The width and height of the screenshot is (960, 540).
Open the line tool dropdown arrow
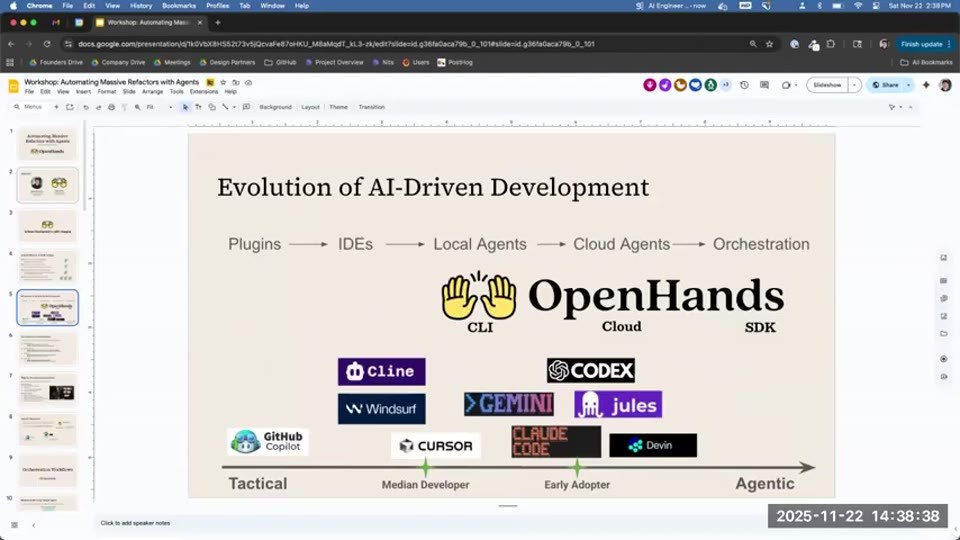click(234, 107)
